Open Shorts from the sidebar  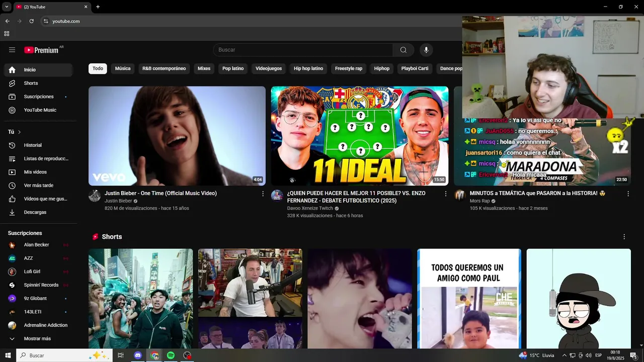(38, 83)
